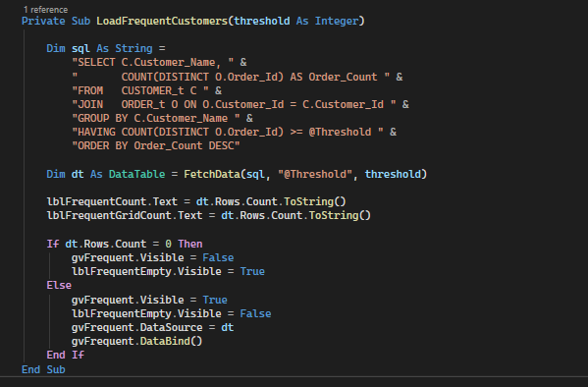
Task: Select the 'If dt.Rows.Count = 0 Then' statement
Action: [x=125, y=244]
